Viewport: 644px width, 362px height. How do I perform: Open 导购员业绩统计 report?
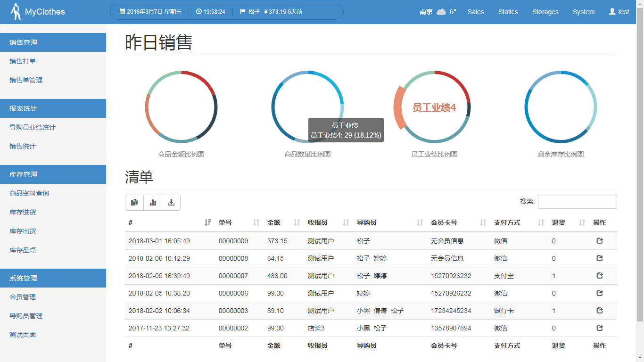[x=33, y=127]
